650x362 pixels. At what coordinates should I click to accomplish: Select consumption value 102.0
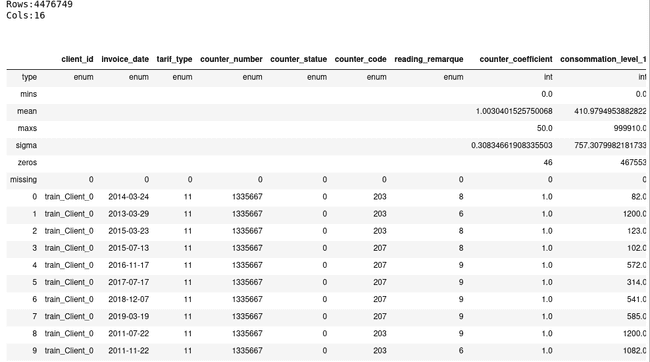coord(637,248)
